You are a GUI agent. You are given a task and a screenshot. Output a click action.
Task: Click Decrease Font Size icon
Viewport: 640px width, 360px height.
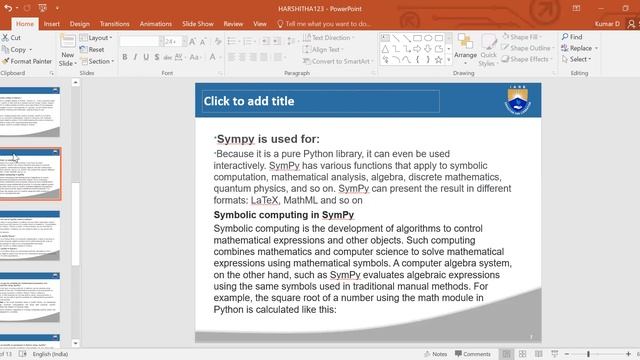pos(203,41)
